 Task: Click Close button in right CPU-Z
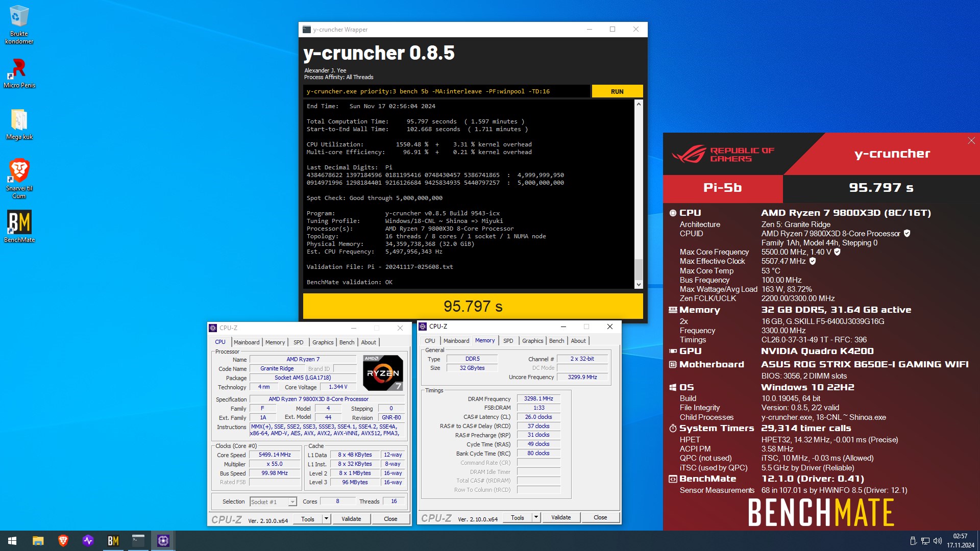pyautogui.click(x=600, y=517)
